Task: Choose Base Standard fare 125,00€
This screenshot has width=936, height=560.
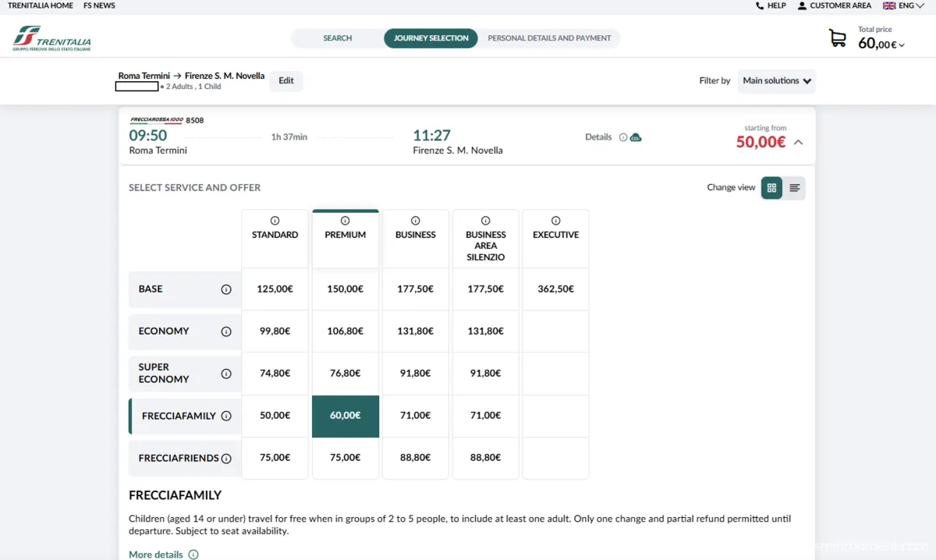Action: coord(275,289)
